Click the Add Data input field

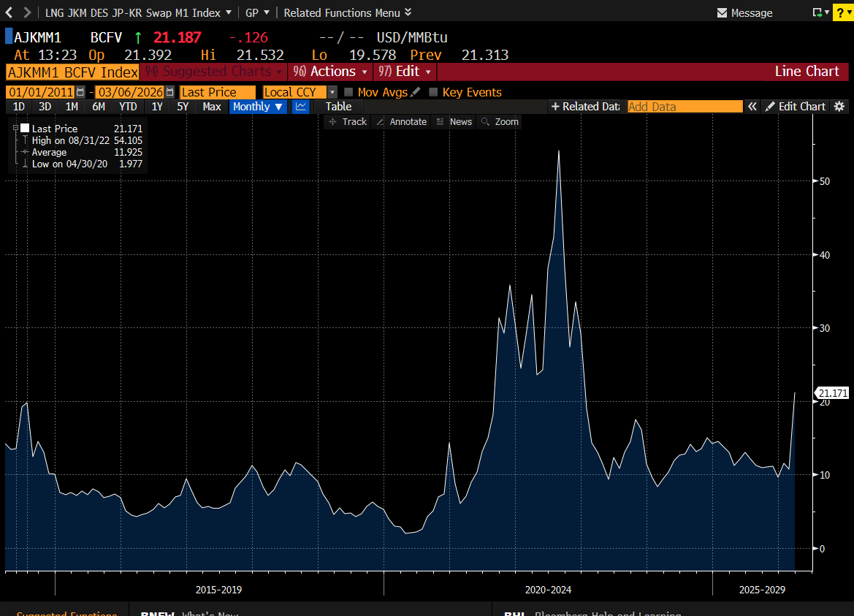(684, 106)
